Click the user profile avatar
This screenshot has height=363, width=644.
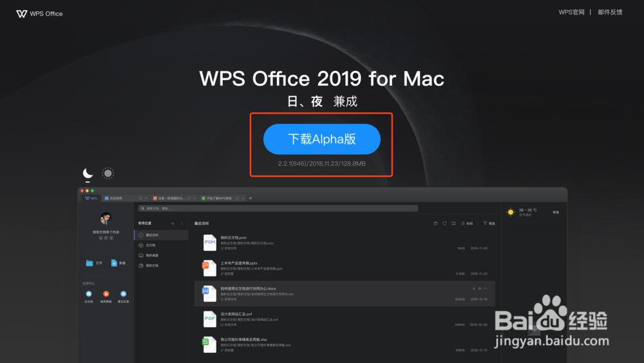pos(106,219)
